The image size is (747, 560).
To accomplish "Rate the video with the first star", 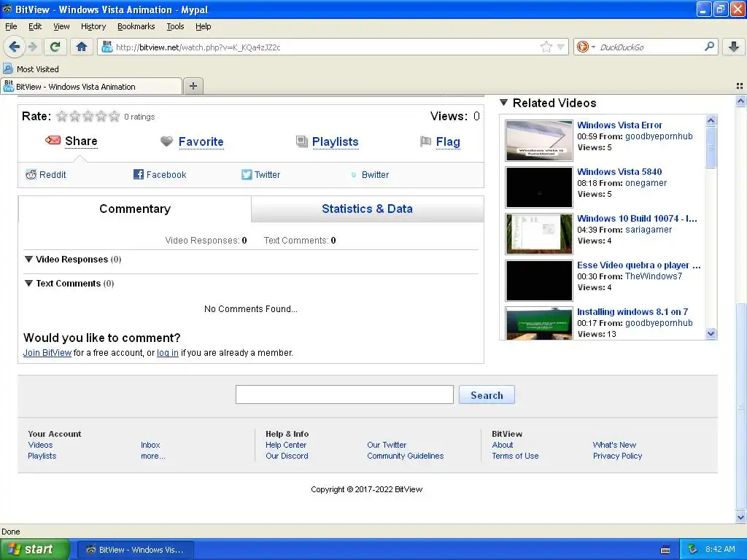I will click(x=61, y=116).
